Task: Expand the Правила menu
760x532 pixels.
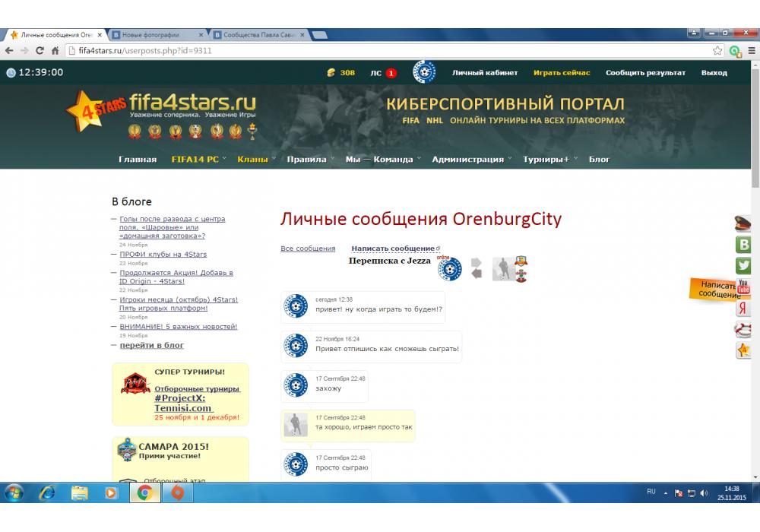Action: [x=310, y=159]
